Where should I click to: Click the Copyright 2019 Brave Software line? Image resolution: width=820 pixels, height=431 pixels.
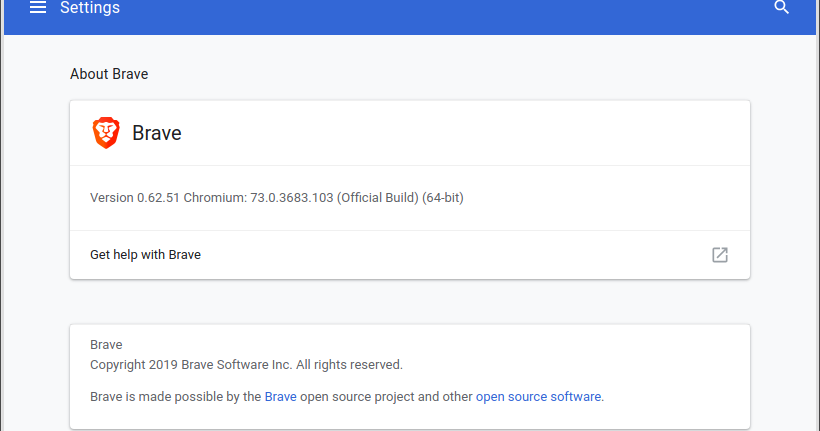[x=246, y=365]
